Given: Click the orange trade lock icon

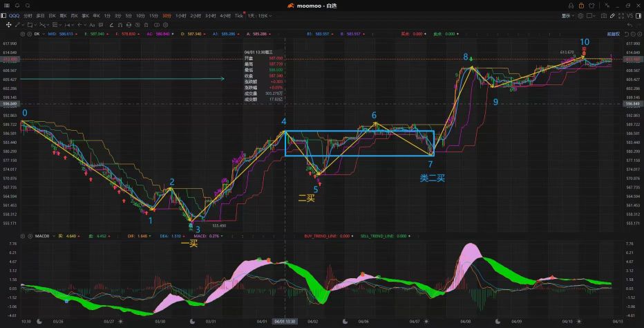Looking at the screenshot, I should 582,6.
